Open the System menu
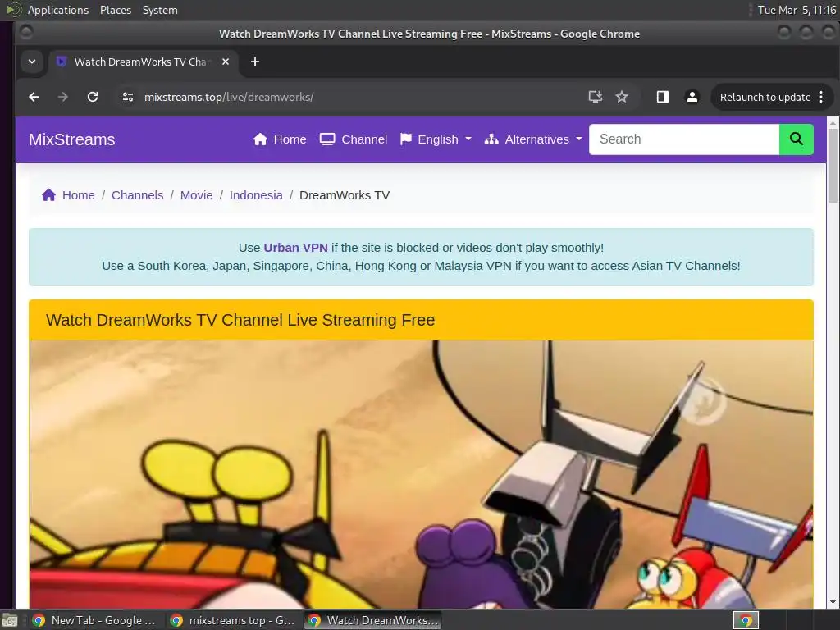 tap(160, 10)
